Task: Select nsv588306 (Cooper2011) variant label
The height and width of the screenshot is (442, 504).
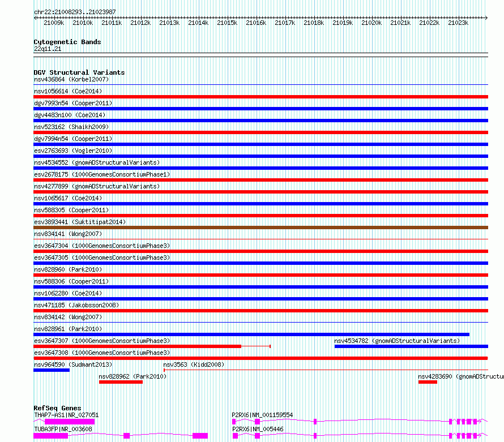Action: point(71,281)
